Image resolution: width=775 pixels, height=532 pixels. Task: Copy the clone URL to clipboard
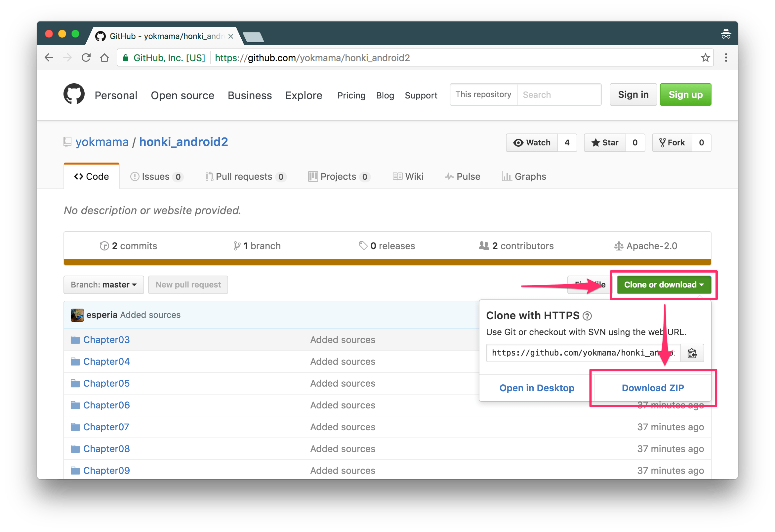tap(692, 353)
